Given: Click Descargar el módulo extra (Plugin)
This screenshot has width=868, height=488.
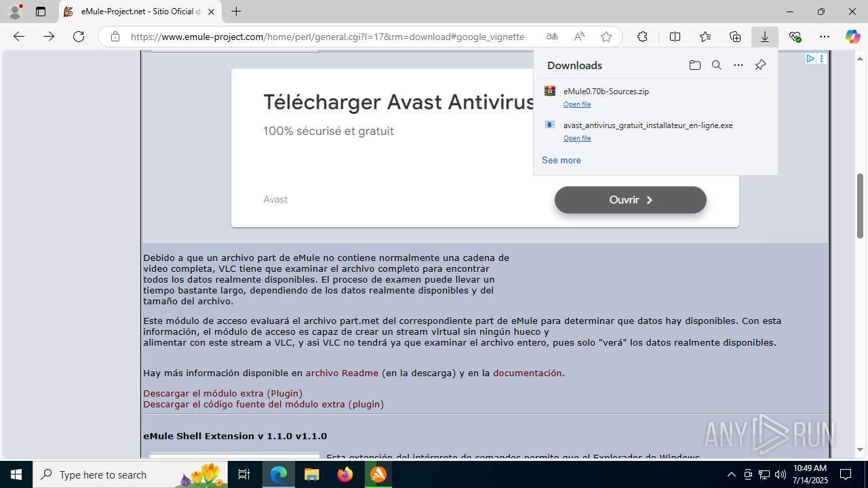Looking at the screenshot, I should pyautogui.click(x=222, y=393).
